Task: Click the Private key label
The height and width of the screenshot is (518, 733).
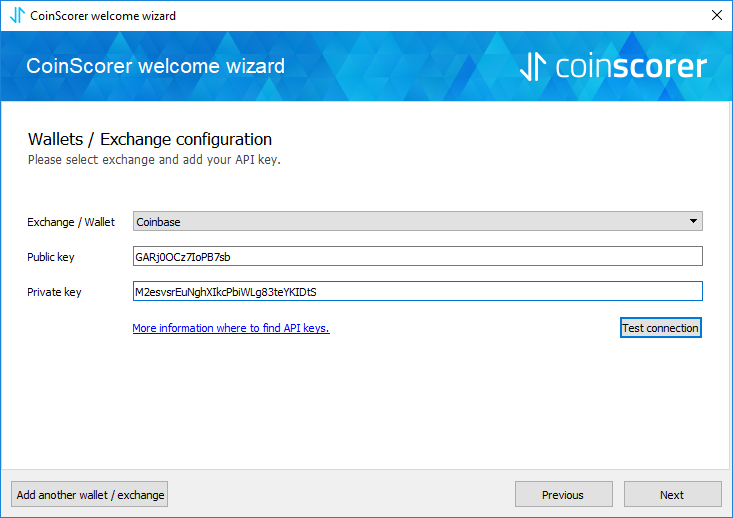Action: [54, 292]
